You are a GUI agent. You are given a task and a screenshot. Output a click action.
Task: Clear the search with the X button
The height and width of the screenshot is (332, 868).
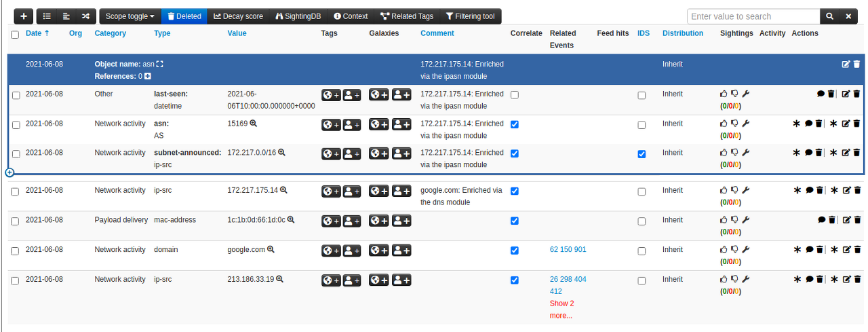pyautogui.click(x=848, y=16)
